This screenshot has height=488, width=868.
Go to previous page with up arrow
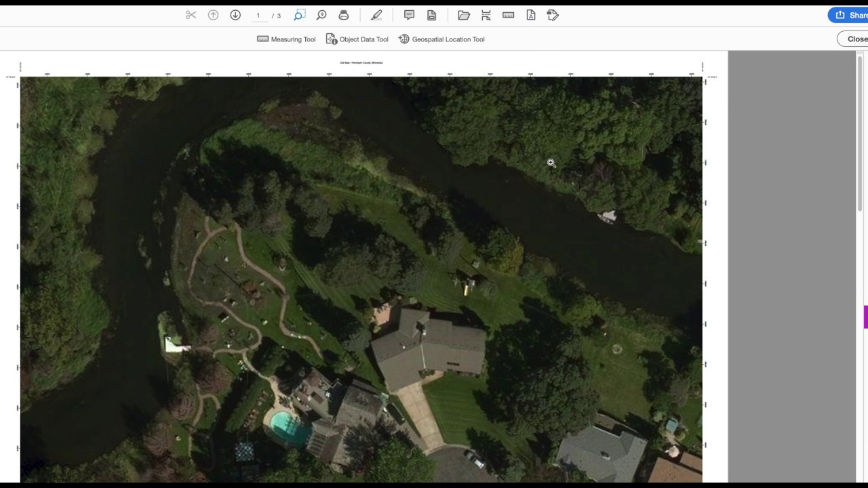pos(213,15)
